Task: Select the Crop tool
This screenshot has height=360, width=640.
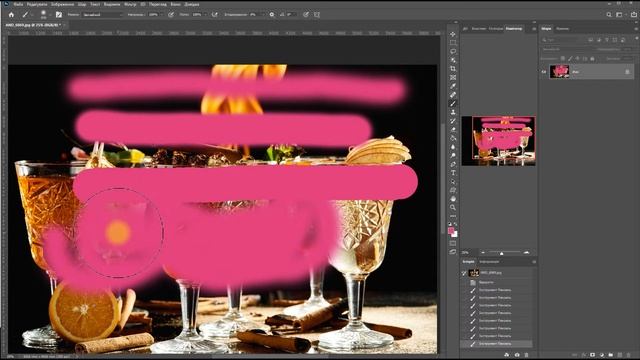Action: click(x=453, y=69)
